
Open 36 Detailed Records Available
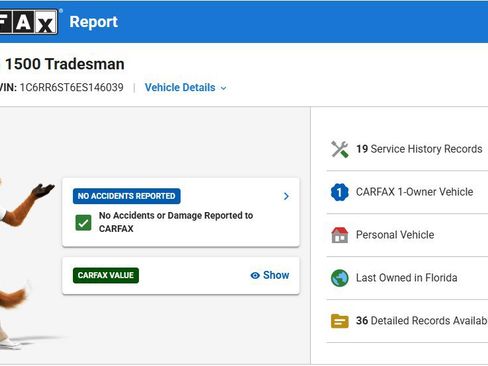(x=407, y=321)
